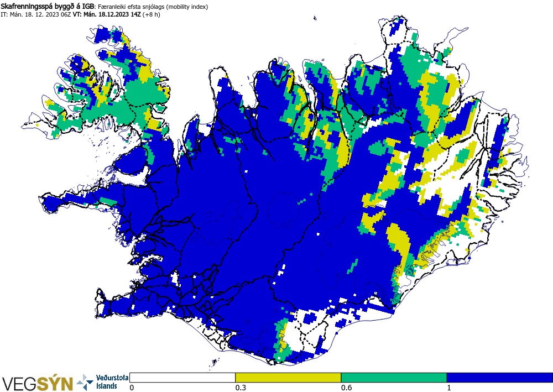Select the yellow 0.3–0.6 legend swatch
553x392 pixels.
coord(288,378)
